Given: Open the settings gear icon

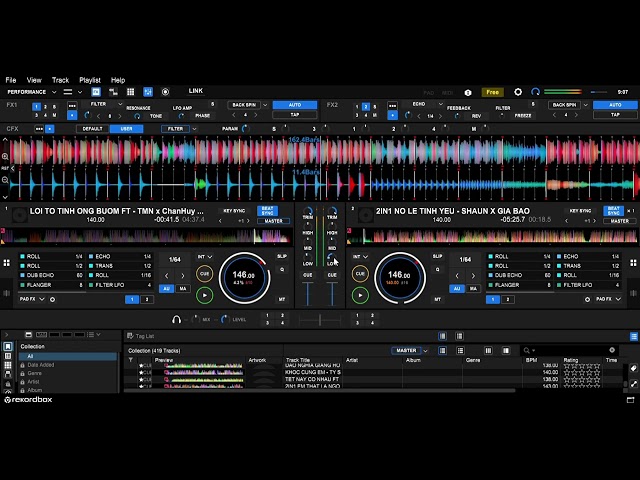Looking at the screenshot, I should (518, 92).
